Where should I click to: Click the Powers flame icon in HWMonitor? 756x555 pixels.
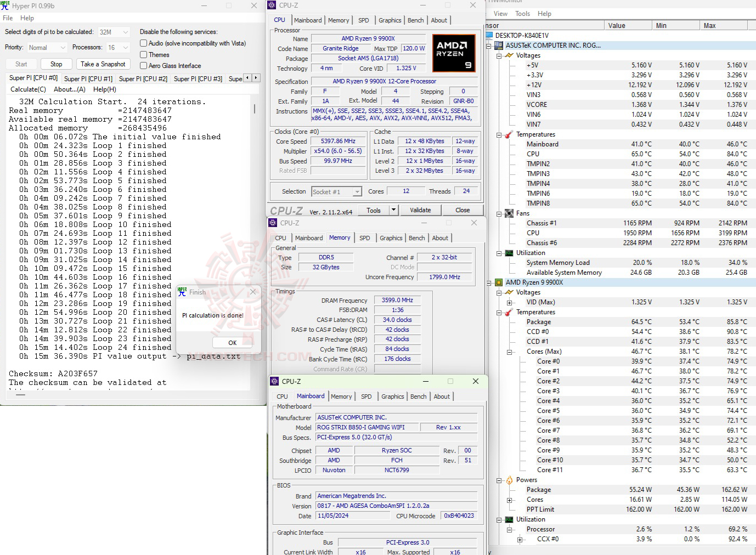click(509, 480)
